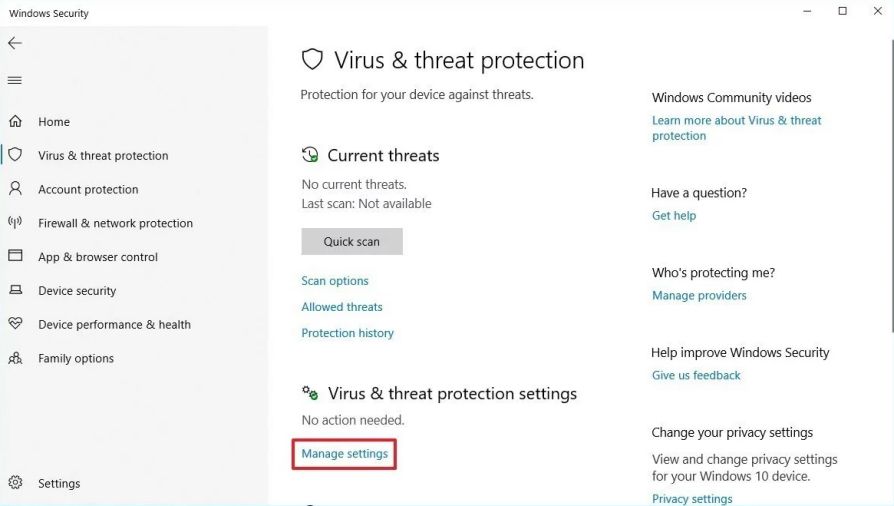Start a Quick scan
The height and width of the screenshot is (506, 894).
[352, 241]
